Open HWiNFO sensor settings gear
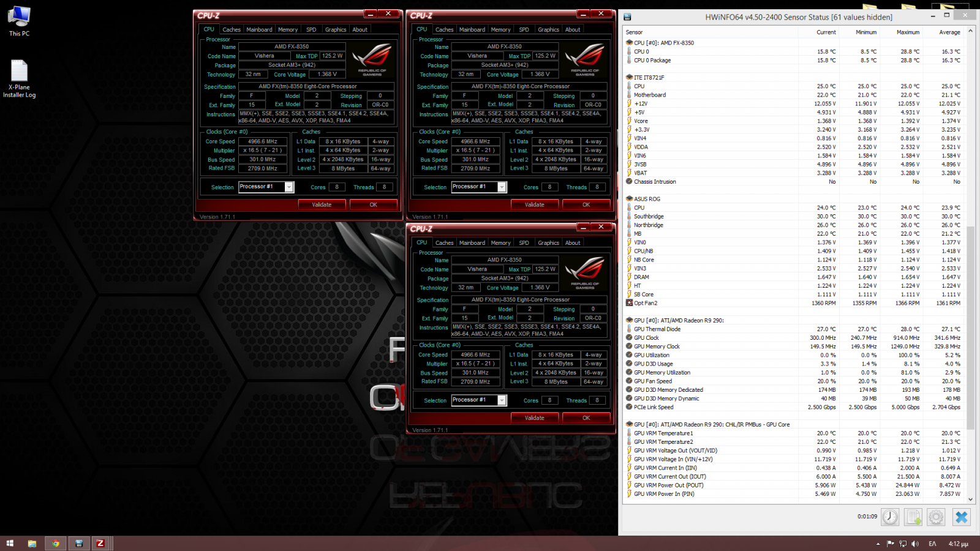Viewport: 980px width, 551px height. (936, 517)
